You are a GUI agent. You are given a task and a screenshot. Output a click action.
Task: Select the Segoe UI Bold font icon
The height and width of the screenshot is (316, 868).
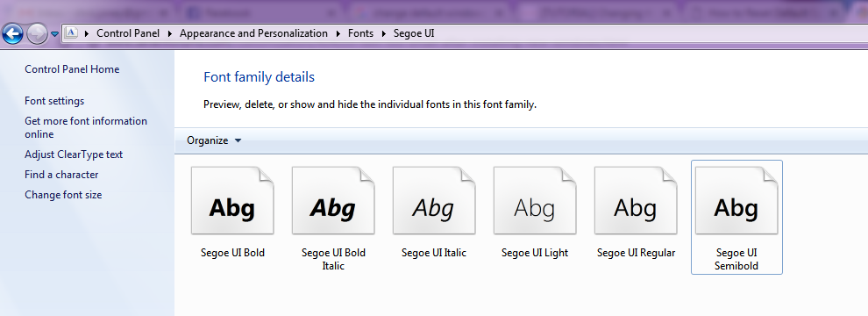pos(232,201)
